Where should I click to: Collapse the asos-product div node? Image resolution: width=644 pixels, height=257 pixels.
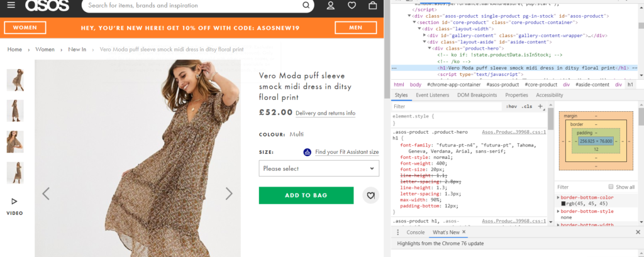tap(409, 16)
